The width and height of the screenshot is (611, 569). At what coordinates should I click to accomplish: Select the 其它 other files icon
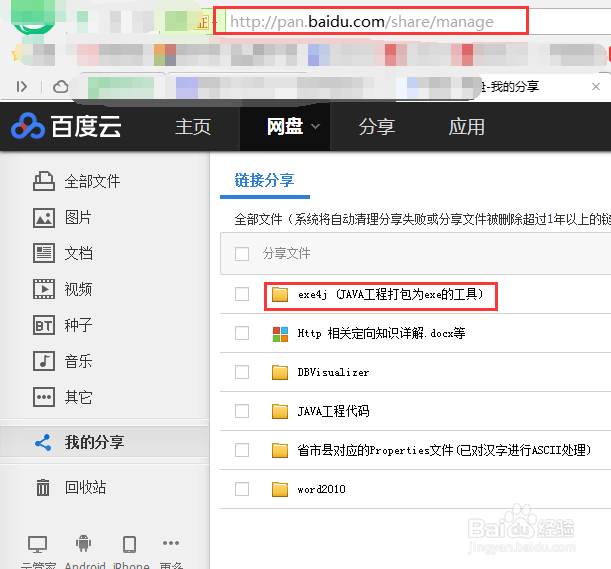(x=44, y=397)
